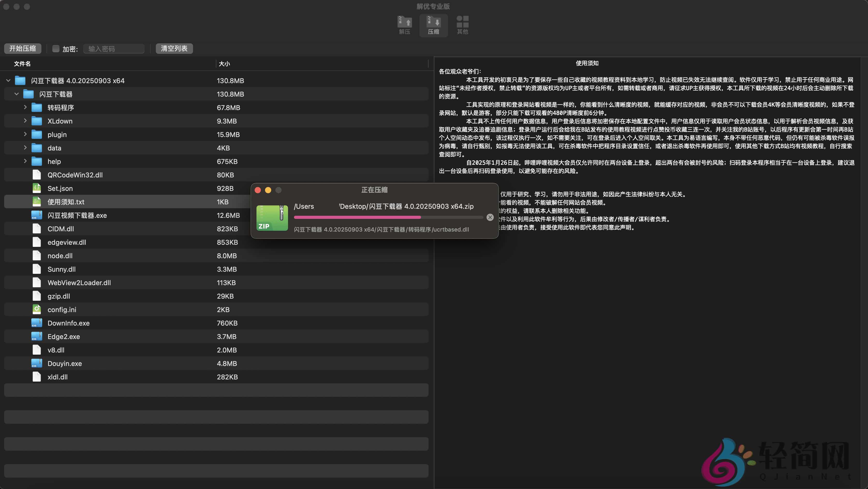Click the 输入密码 password field
Screen dimensions: 868x489
pyautogui.click(x=114, y=48)
